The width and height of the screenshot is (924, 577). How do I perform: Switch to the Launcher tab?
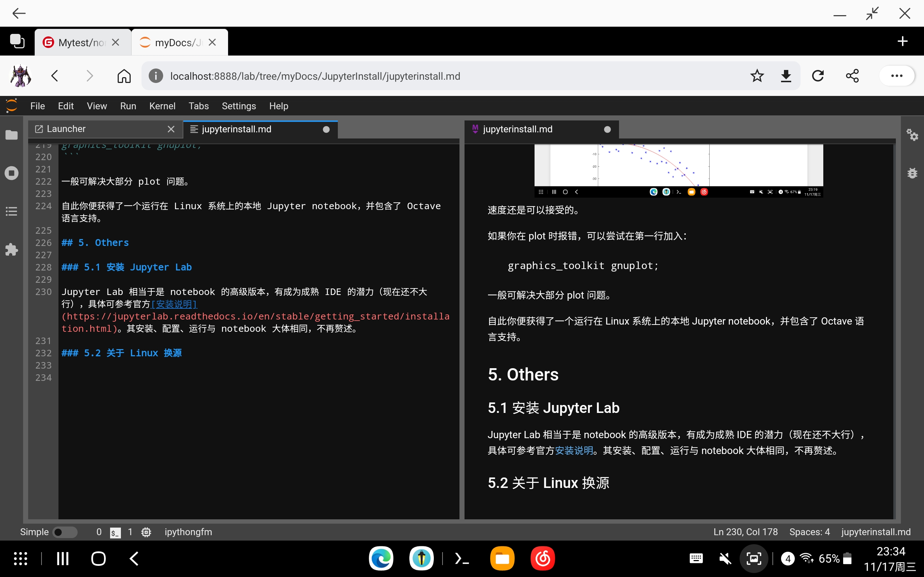pyautogui.click(x=66, y=129)
